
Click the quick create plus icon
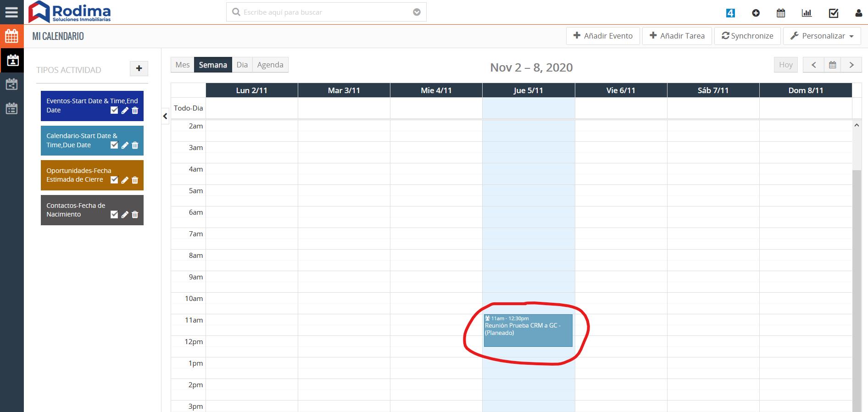click(x=756, y=13)
